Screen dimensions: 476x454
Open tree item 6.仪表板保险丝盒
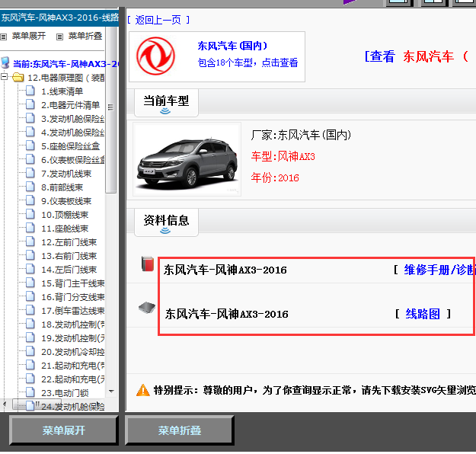point(73,160)
